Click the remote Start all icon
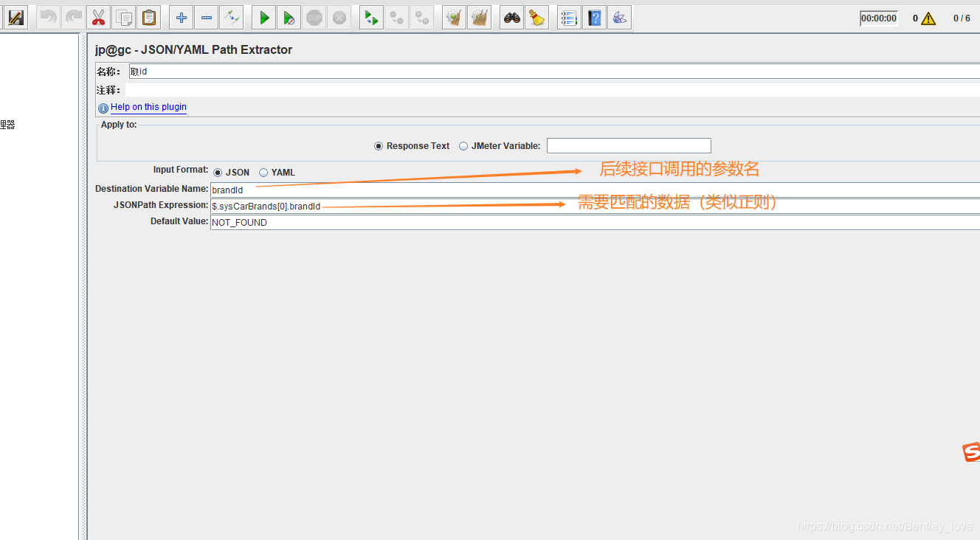The height and width of the screenshot is (540, 980). 372,18
